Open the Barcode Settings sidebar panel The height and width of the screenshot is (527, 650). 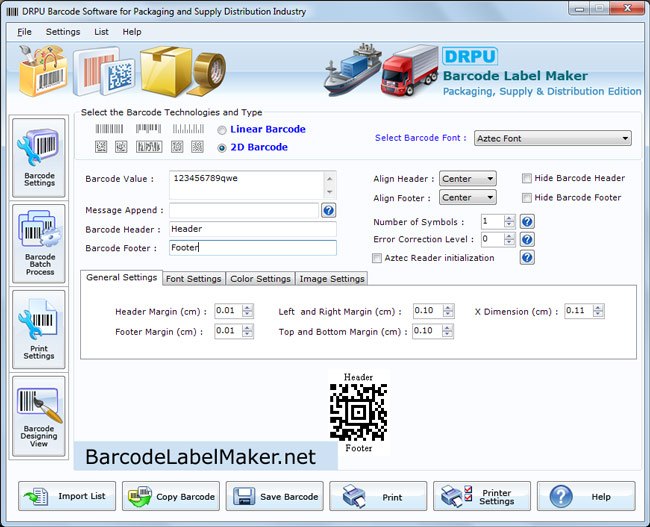[x=39, y=158]
